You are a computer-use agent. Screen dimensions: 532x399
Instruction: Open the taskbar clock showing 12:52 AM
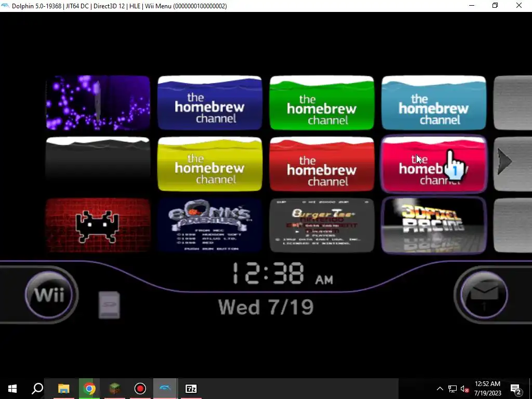click(487, 389)
